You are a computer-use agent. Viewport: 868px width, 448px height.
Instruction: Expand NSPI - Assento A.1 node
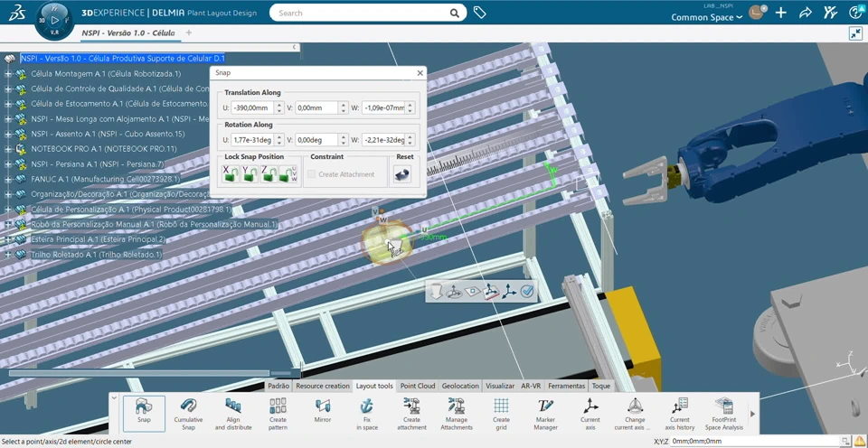coord(8,134)
